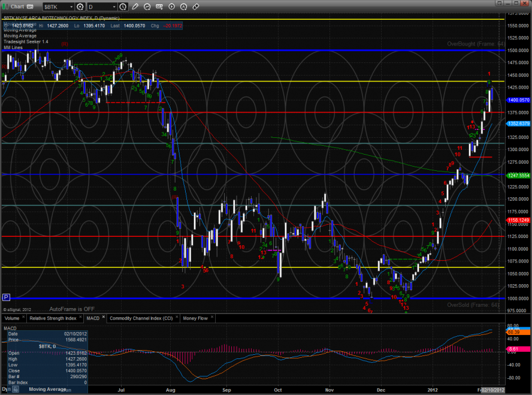Switch to the Volume tab
532x395 pixels.
coord(12,318)
